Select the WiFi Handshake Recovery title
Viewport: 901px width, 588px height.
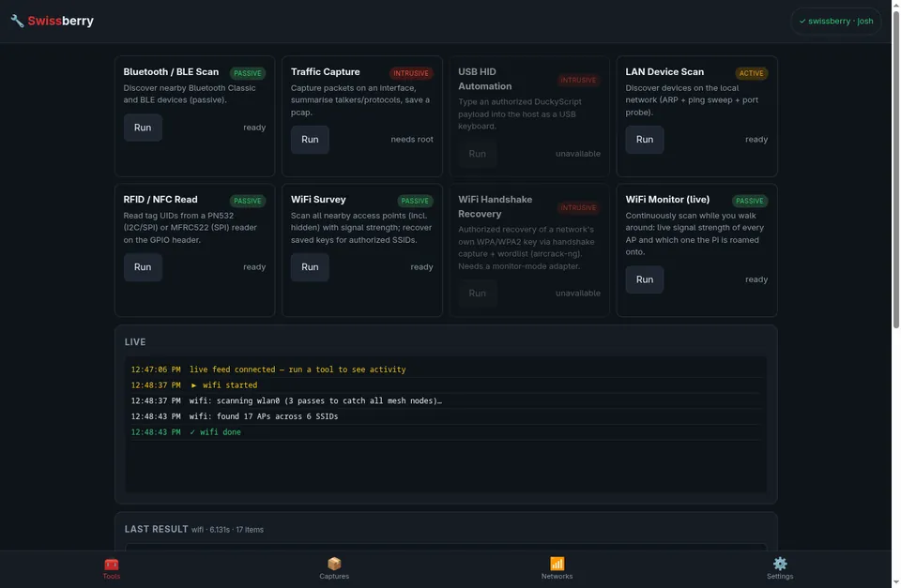tap(495, 206)
